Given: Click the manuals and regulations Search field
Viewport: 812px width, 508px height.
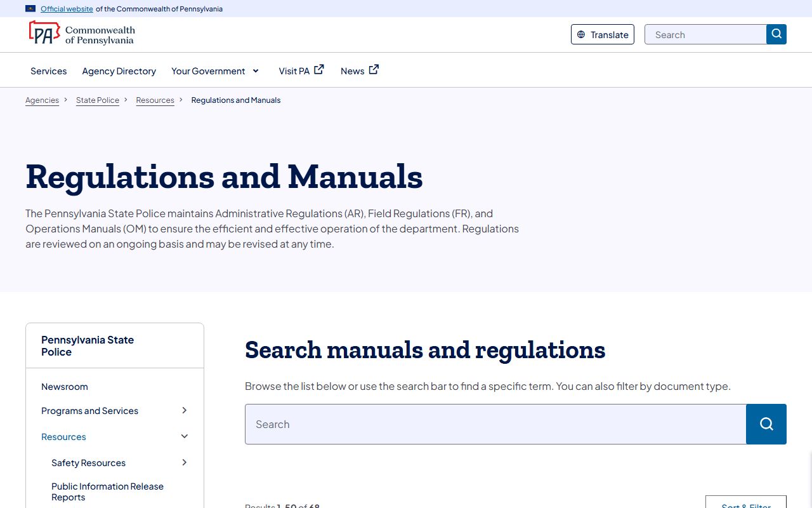Looking at the screenshot, I should [495, 424].
